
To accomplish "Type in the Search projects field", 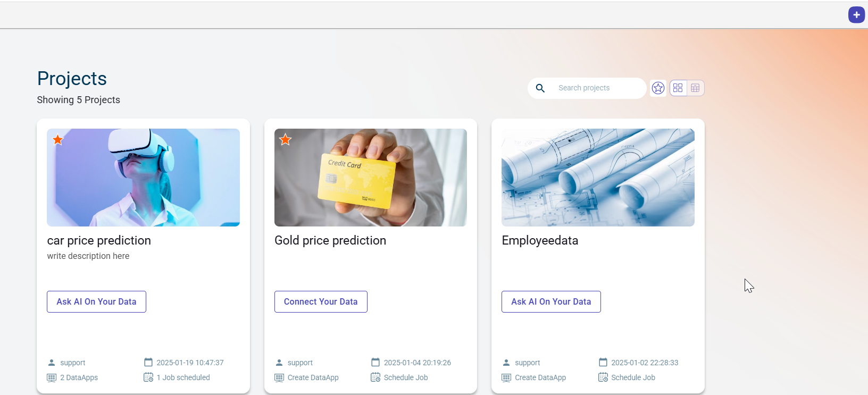I will tap(596, 88).
